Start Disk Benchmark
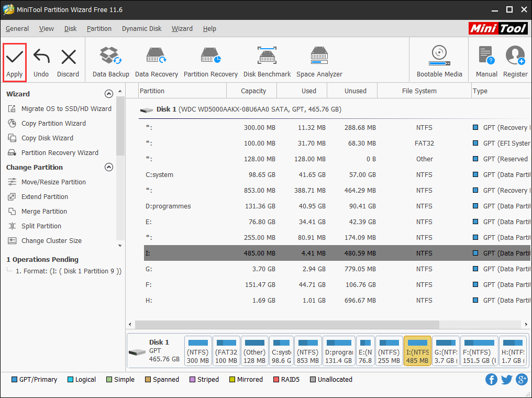This screenshot has width=532, height=398. coord(267,60)
